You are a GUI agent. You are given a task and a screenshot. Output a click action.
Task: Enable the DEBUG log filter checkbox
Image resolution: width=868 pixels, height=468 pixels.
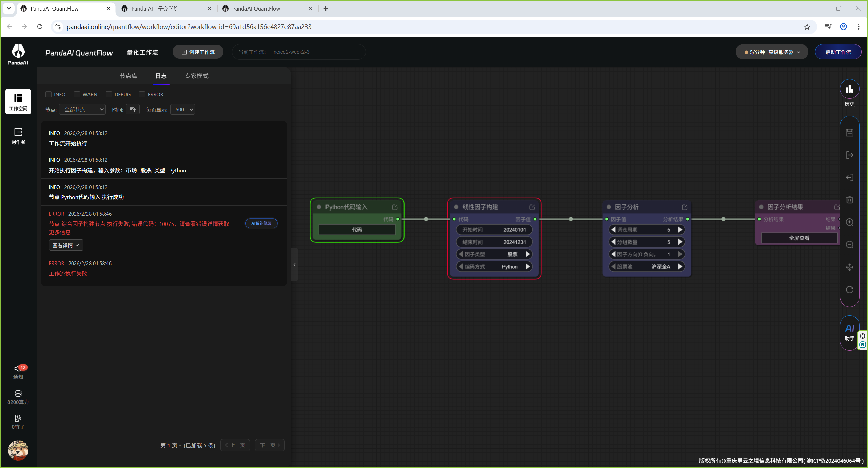pyautogui.click(x=109, y=94)
